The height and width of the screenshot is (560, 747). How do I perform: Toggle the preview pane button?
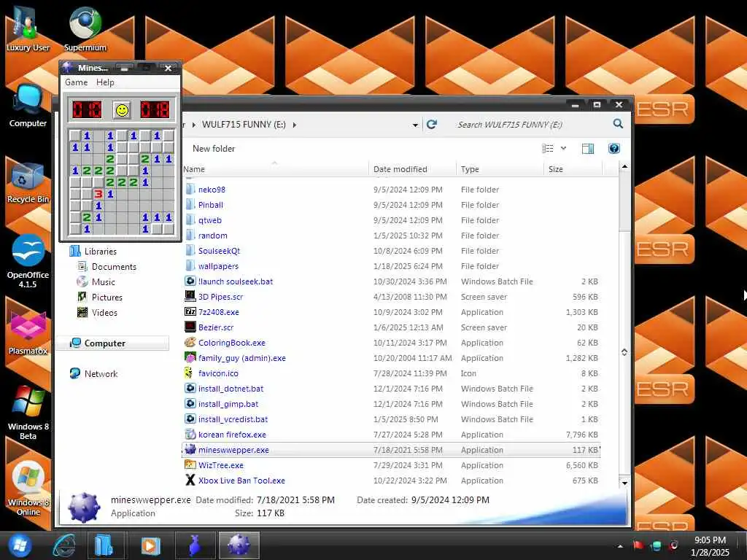(x=588, y=149)
